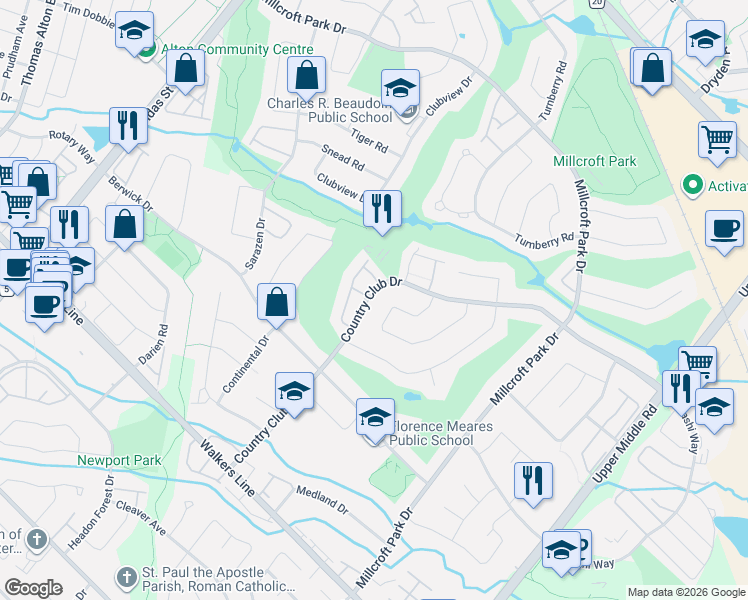Open shopping bag marker on Dundas St

coord(186,71)
